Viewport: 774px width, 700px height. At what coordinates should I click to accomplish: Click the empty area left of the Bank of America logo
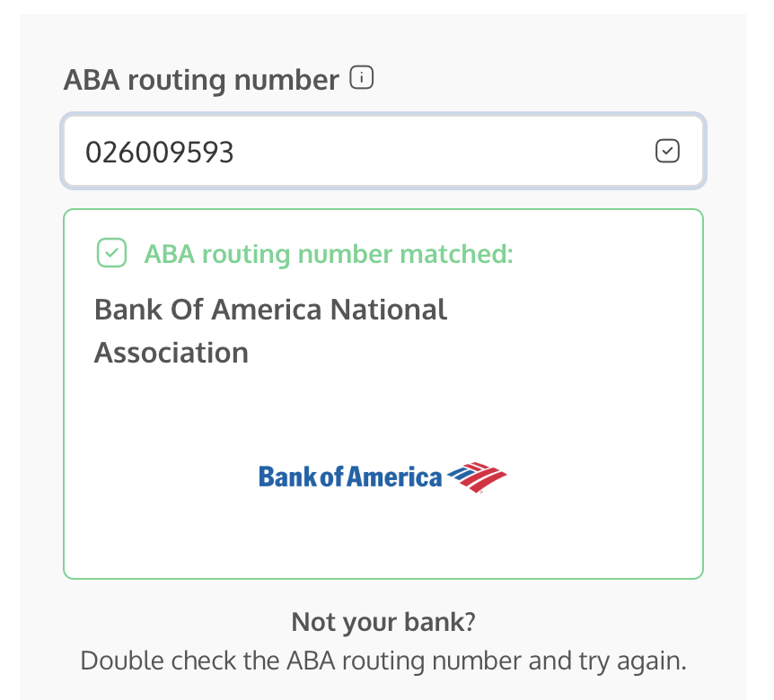pyautogui.click(x=162, y=477)
